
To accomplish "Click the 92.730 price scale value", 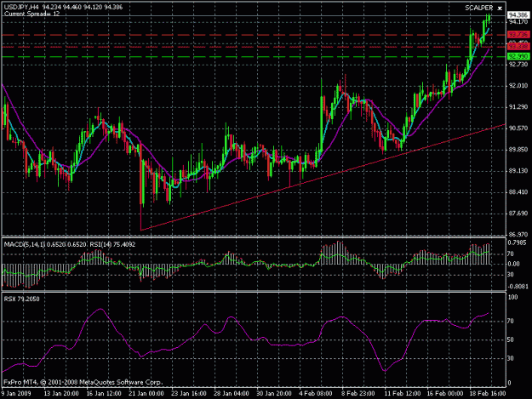I will pos(518,65).
